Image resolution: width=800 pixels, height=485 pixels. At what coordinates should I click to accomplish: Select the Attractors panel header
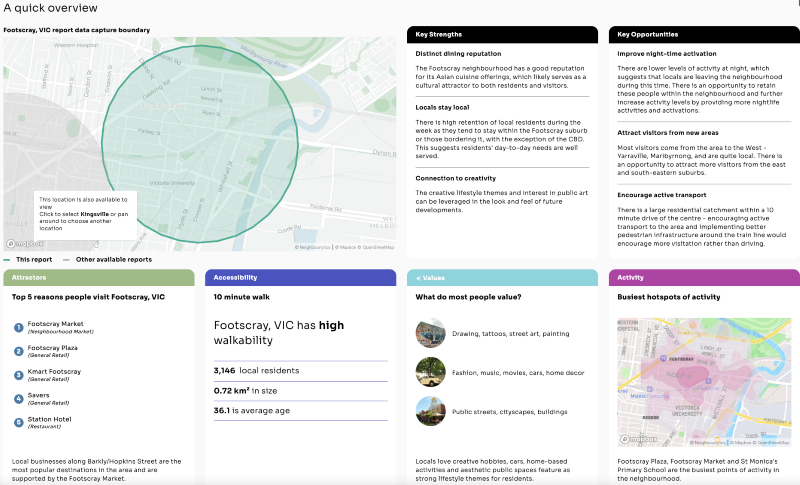pos(98,277)
